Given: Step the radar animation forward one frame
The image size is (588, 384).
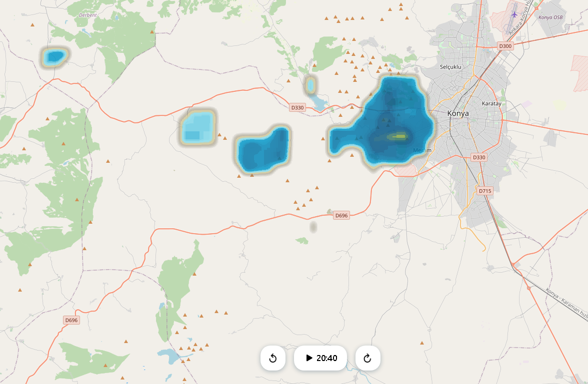Looking at the screenshot, I should [368, 358].
